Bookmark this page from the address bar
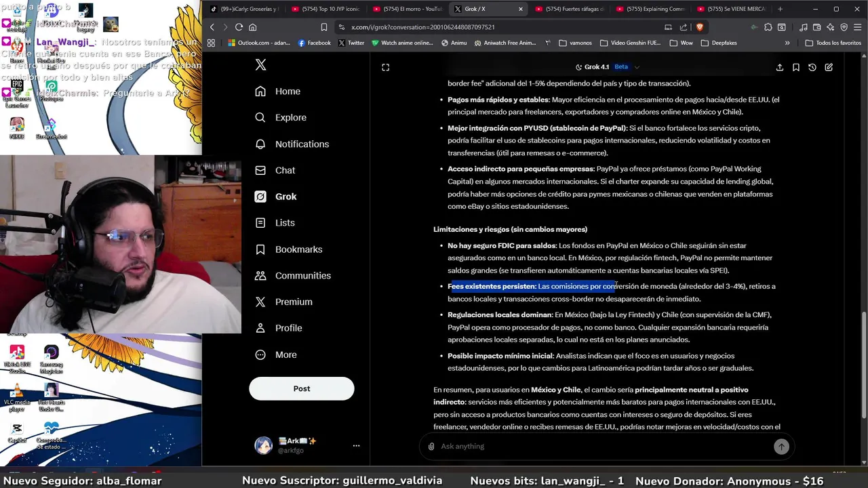 [324, 27]
